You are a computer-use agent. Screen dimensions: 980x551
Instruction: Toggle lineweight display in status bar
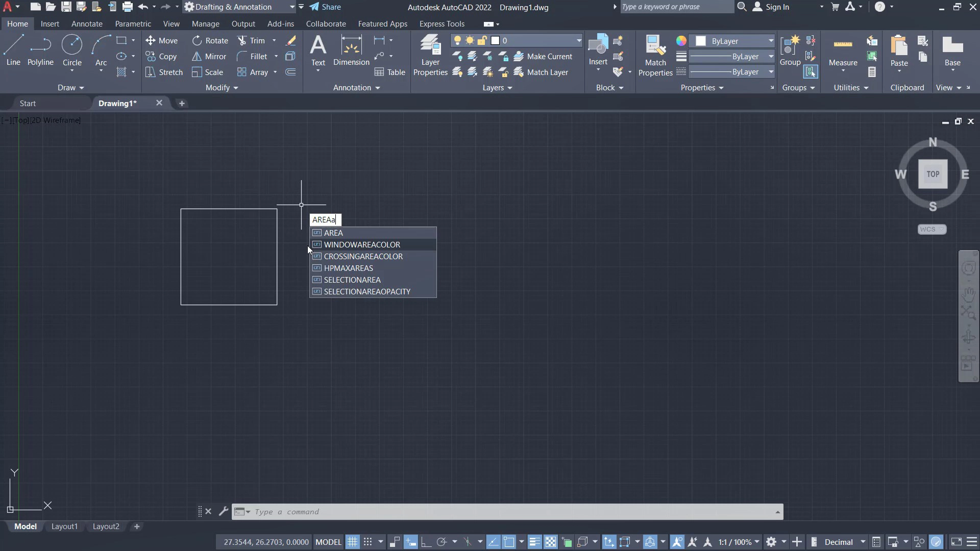pyautogui.click(x=534, y=542)
